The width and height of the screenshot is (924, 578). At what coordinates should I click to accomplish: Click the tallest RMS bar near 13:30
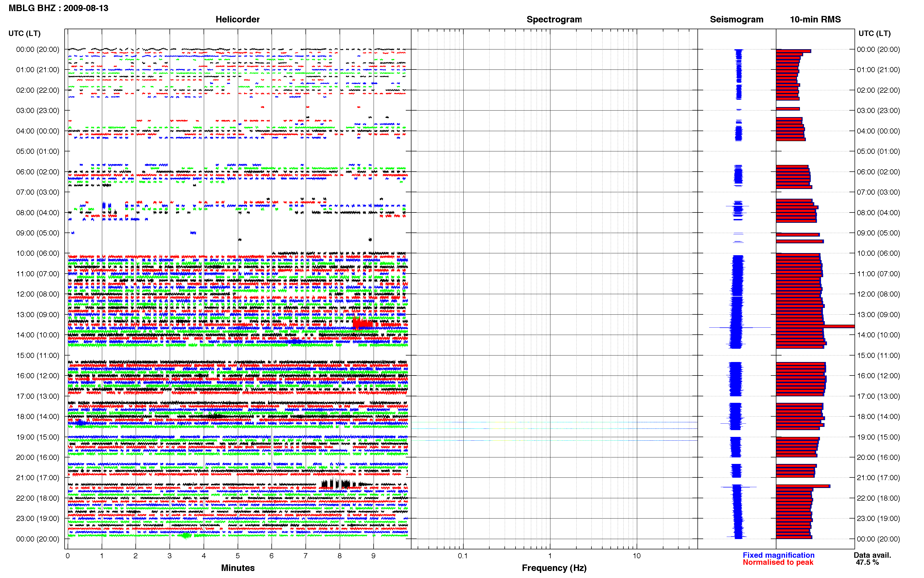click(x=815, y=327)
